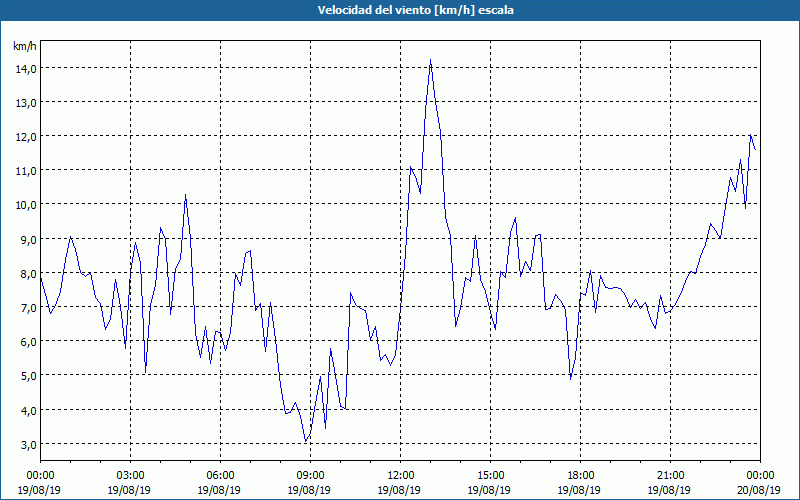Click the 18:00 time axis label
The image size is (800, 500).
[581, 475]
